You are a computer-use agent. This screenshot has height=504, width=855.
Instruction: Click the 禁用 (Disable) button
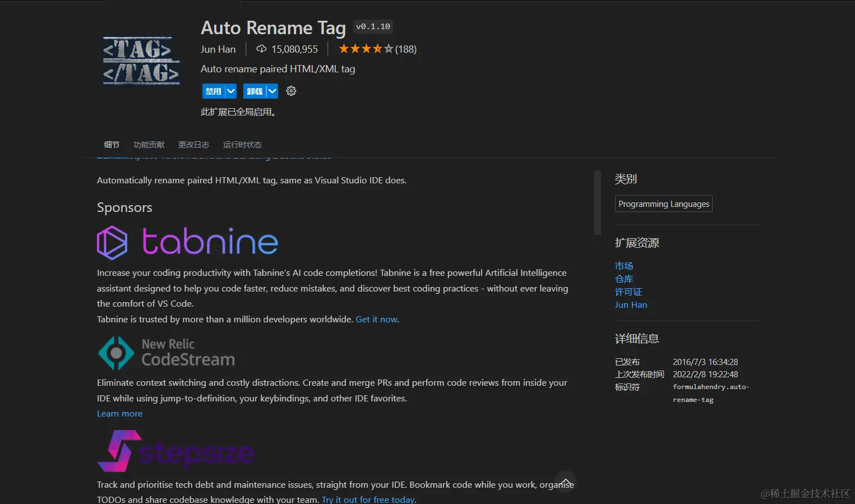pyautogui.click(x=213, y=91)
